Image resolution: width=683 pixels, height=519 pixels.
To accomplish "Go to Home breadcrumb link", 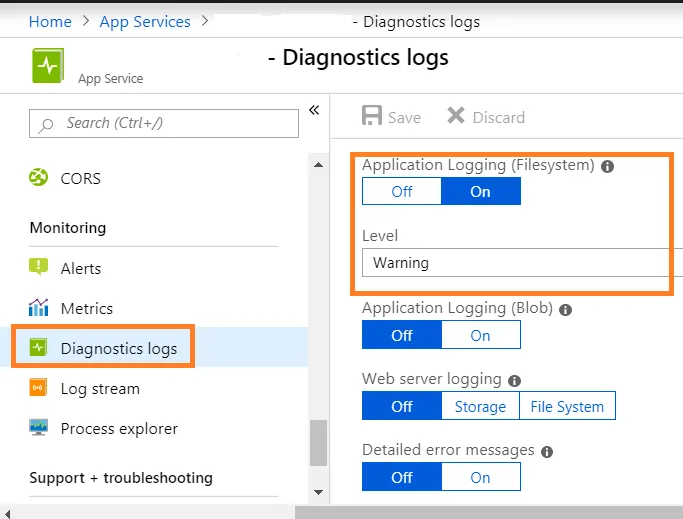I will tap(50, 21).
